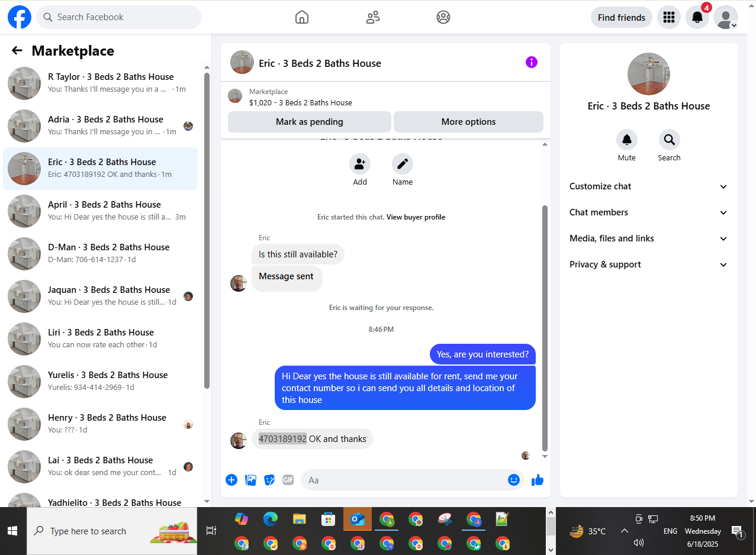Screen dimensions: 756x555
Task: Click More options button
Action: tap(468, 122)
